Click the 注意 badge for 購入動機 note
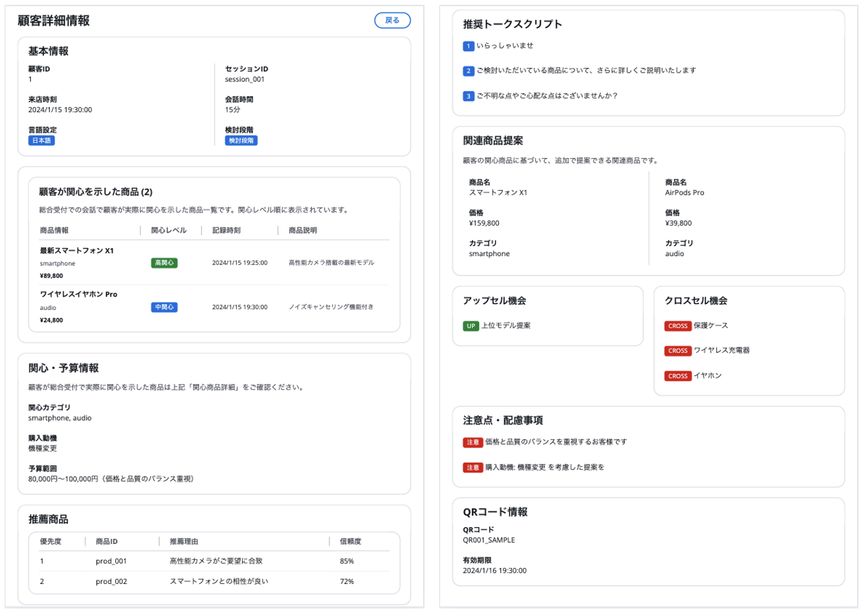 pyautogui.click(x=472, y=467)
